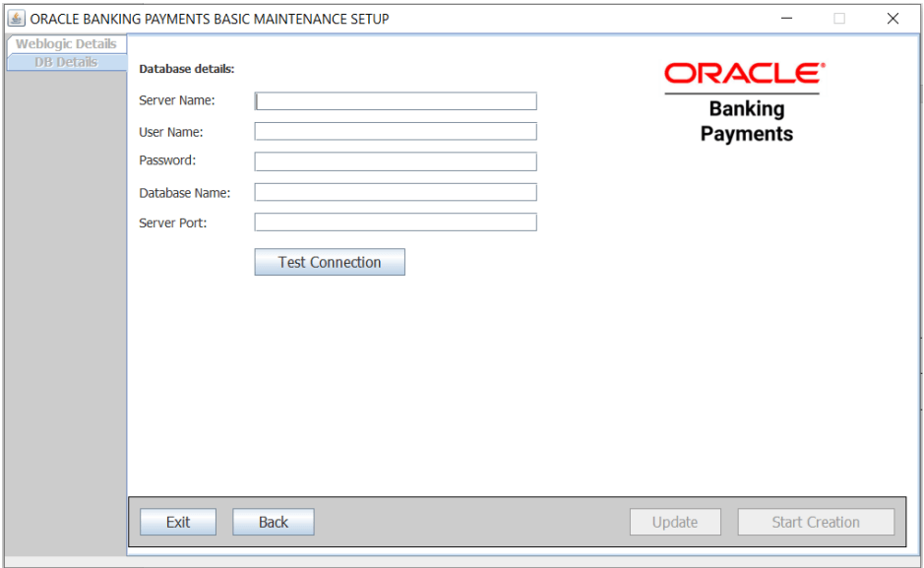Go to previous step with Back

[274, 522]
